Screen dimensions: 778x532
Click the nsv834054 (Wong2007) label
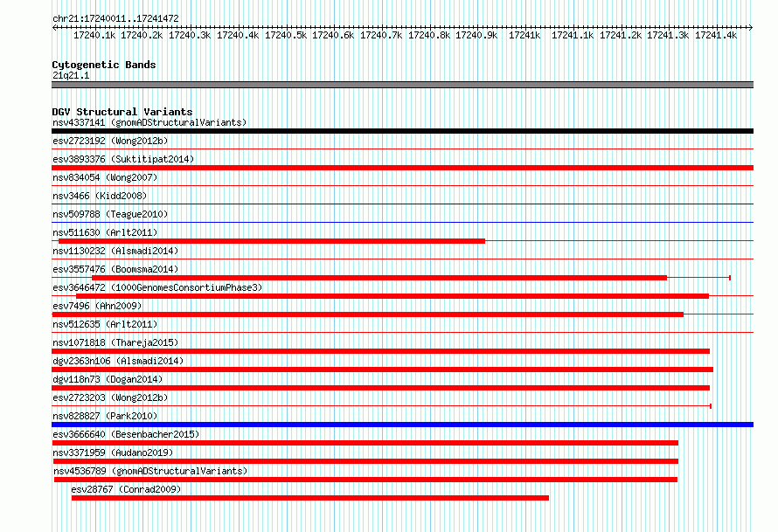[x=105, y=177]
